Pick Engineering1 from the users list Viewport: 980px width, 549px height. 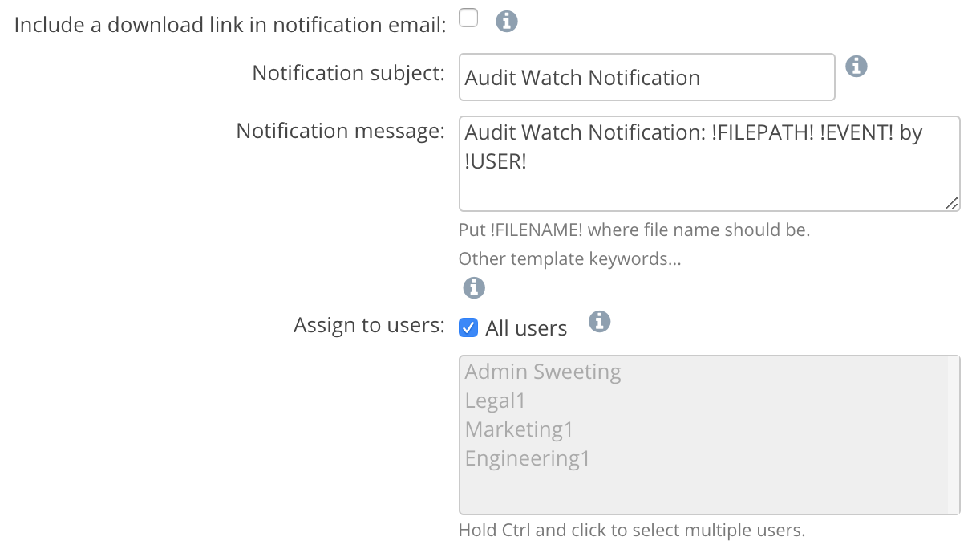point(527,458)
